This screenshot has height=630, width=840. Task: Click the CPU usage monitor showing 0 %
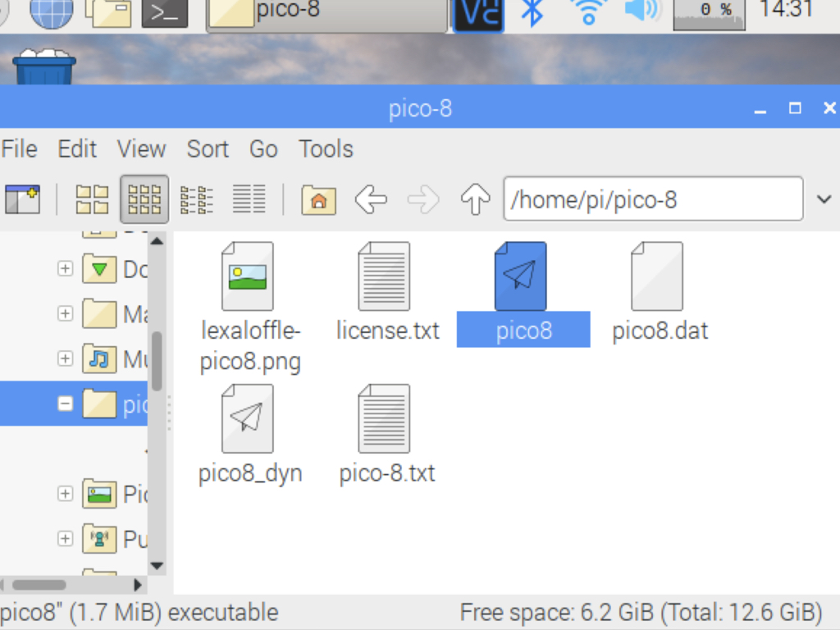coord(709,14)
